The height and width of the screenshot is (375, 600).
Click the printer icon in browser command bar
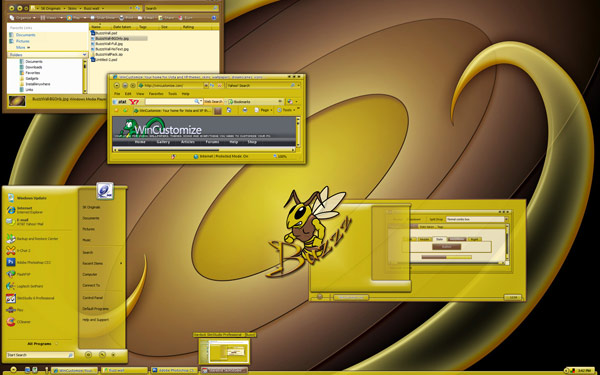point(245,110)
